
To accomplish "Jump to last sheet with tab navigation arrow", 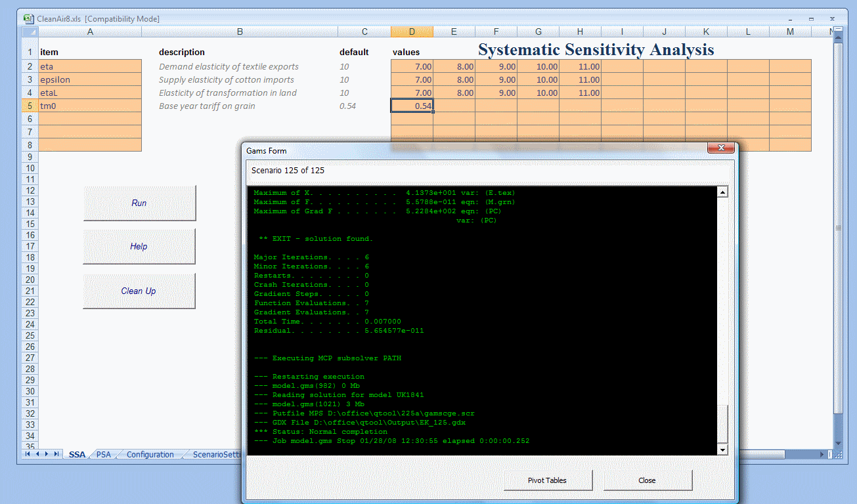I will point(57,454).
